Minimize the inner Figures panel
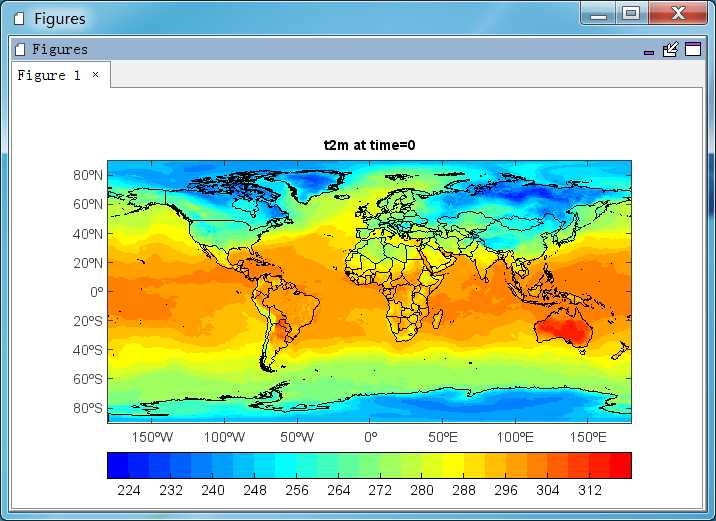The height and width of the screenshot is (521, 716). coord(649,53)
